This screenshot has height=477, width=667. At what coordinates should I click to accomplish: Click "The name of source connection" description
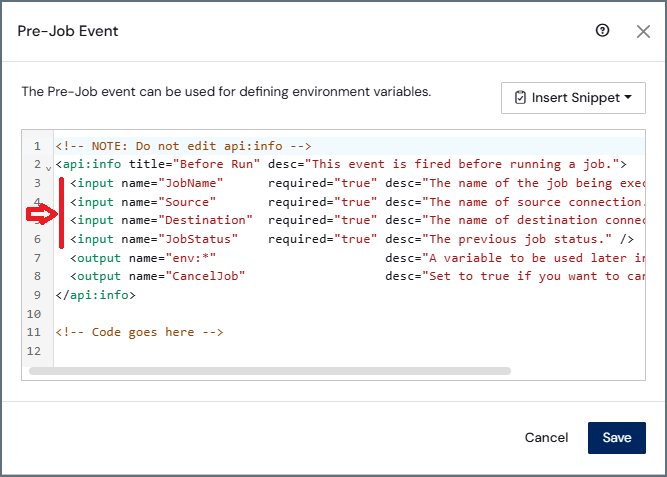coord(533,202)
